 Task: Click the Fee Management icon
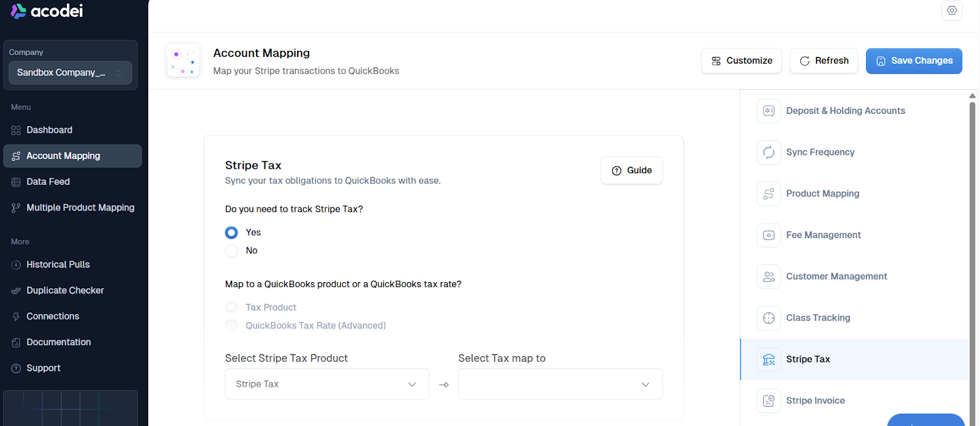pos(769,235)
